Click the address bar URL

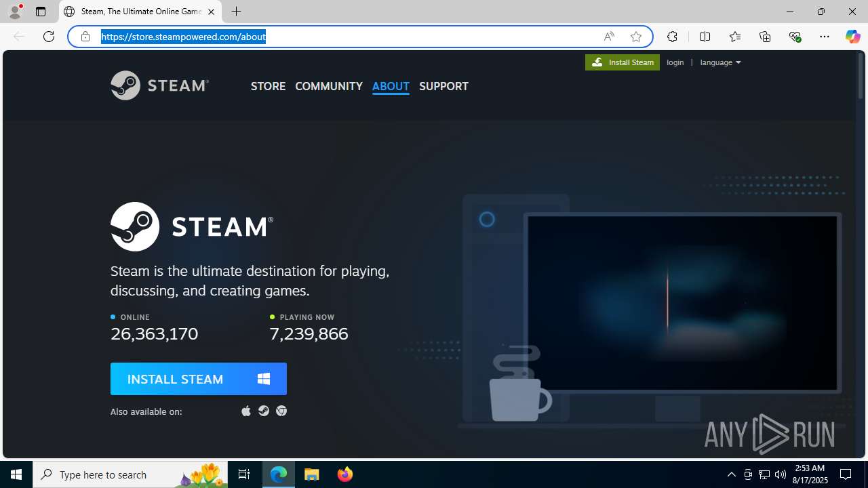click(183, 37)
